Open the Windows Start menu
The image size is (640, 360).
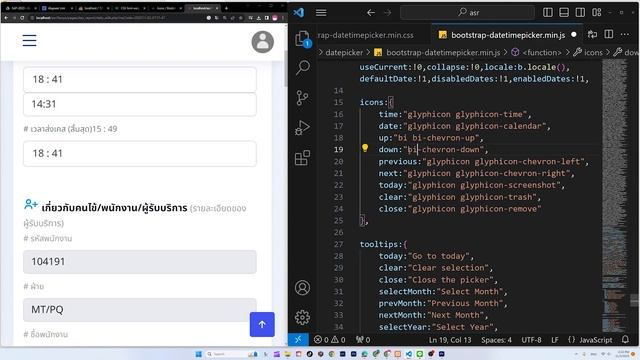(199, 354)
